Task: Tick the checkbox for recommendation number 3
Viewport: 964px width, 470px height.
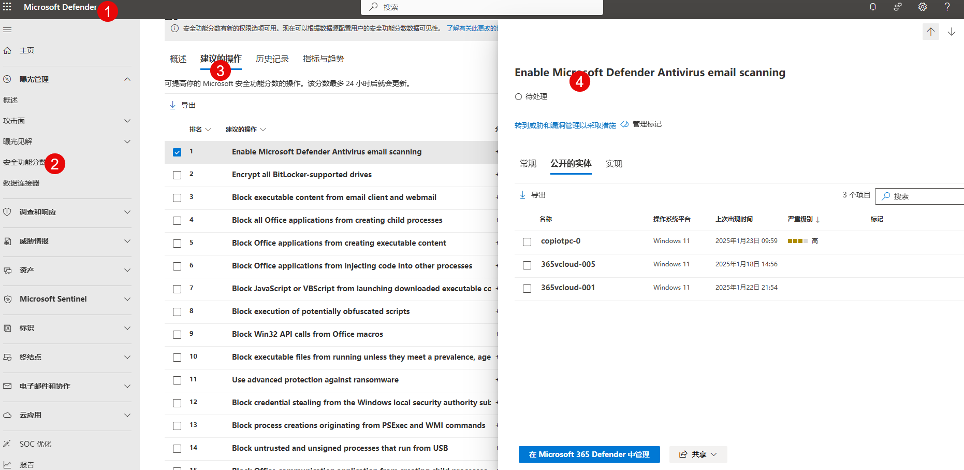Action: click(x=177, y=197)
